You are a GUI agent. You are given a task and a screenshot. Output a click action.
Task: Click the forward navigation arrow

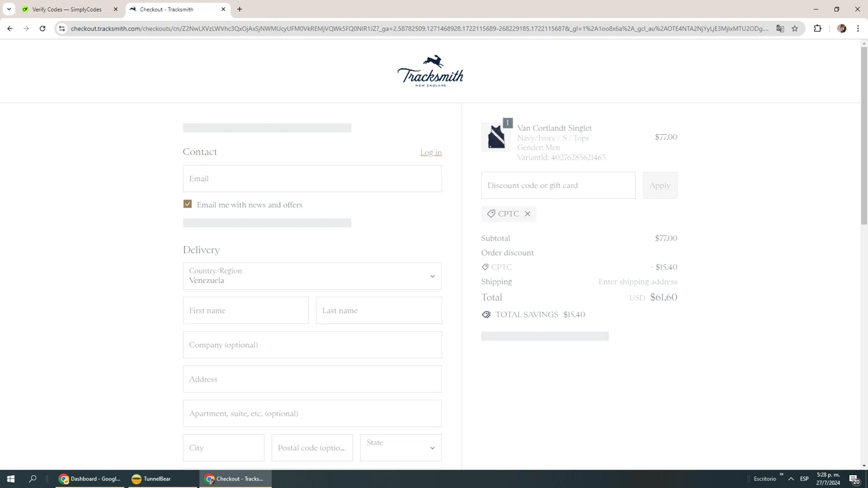coord(26,28)
